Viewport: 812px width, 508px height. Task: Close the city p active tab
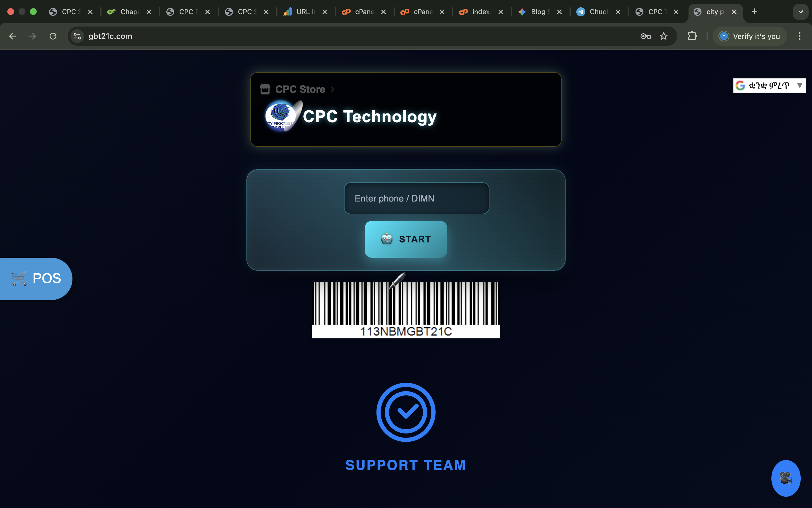(734, 12)
